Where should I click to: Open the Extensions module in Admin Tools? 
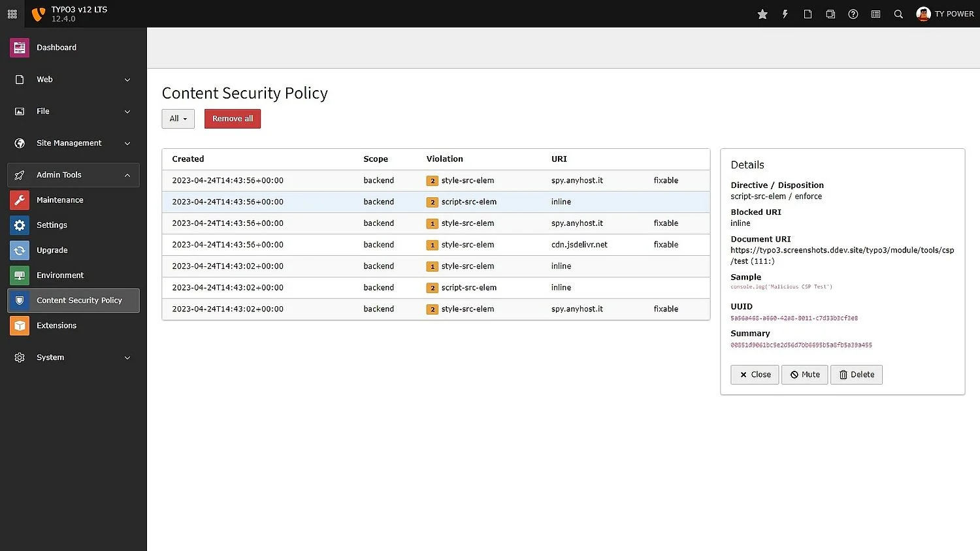pyautogui.click(x=57, y=325)
